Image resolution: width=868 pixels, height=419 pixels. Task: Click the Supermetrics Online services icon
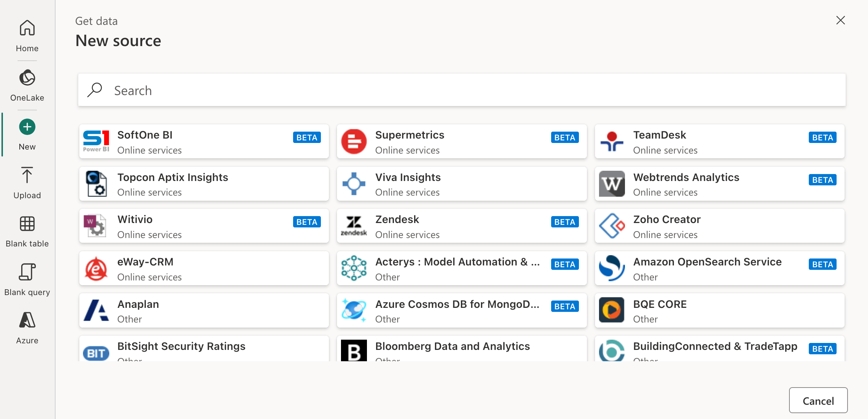click(x=353, y=141)
